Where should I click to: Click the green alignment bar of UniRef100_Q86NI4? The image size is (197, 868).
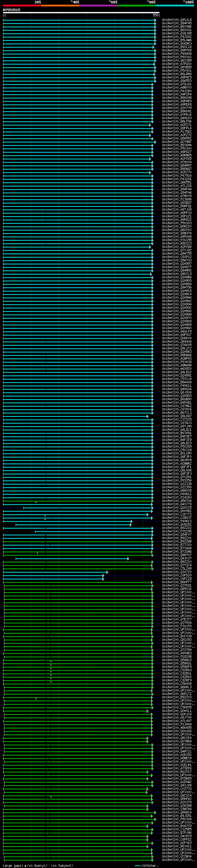pyautogui.click(x=80, y=812)
